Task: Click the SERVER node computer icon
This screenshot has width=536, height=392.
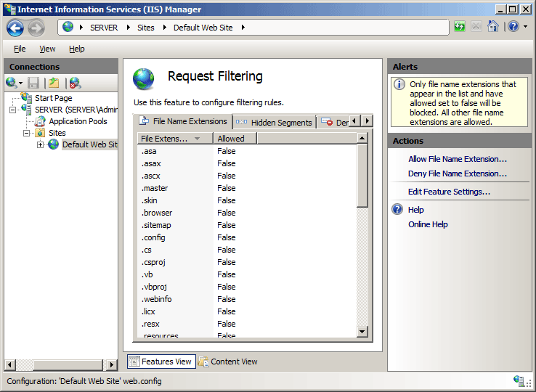Action: pyautogui.click(x=27, y=110)
